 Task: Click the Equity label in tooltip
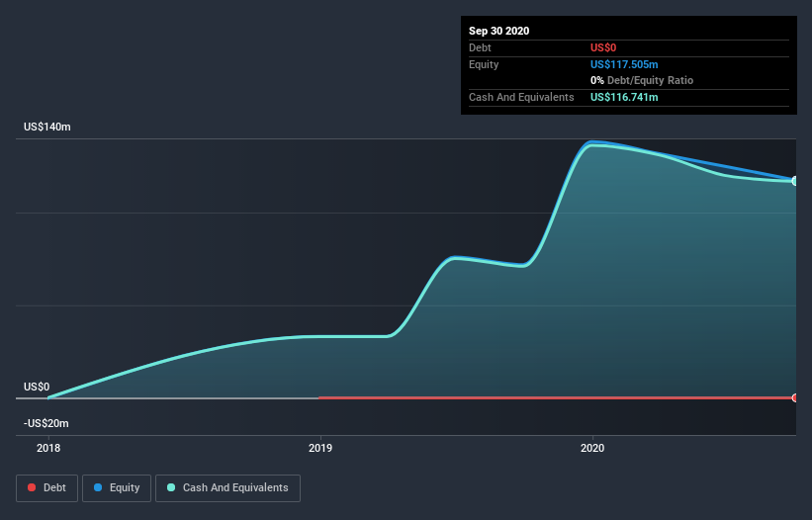click(x=484, y=64)
